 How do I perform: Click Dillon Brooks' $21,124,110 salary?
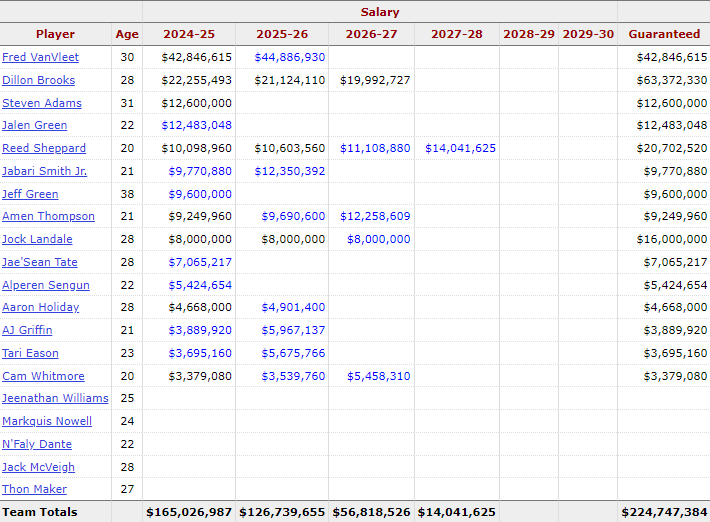[x=290, y=80]
